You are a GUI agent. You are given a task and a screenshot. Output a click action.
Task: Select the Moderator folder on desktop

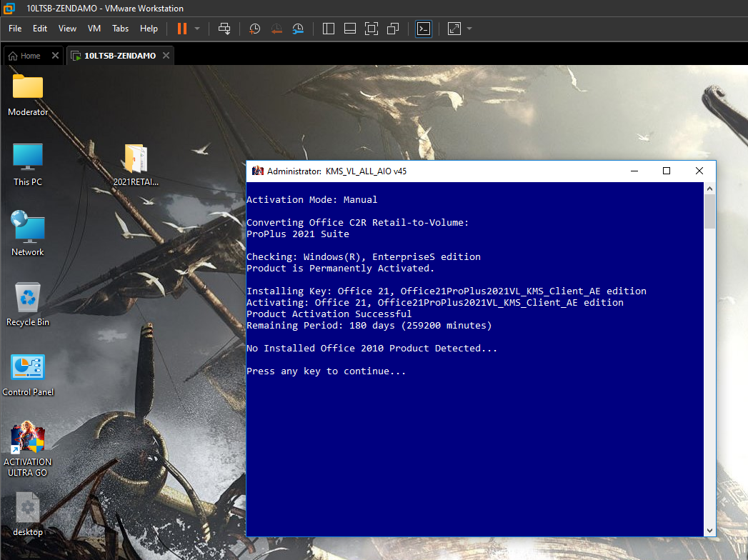28,96
